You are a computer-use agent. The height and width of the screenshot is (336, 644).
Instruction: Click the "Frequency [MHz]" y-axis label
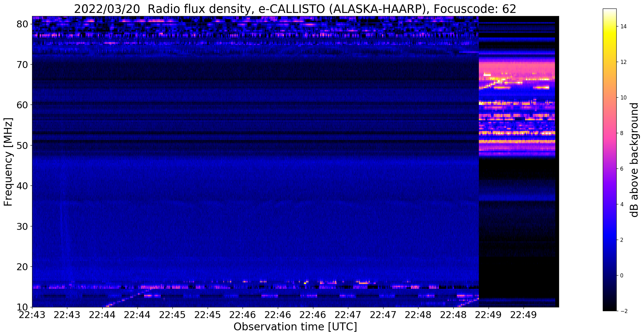(8, 162)
